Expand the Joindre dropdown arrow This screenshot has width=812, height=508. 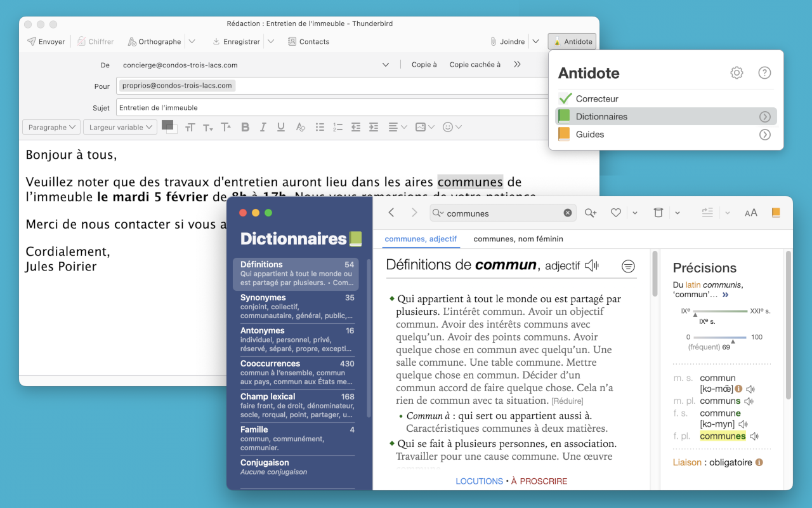(x=536, y=41)
